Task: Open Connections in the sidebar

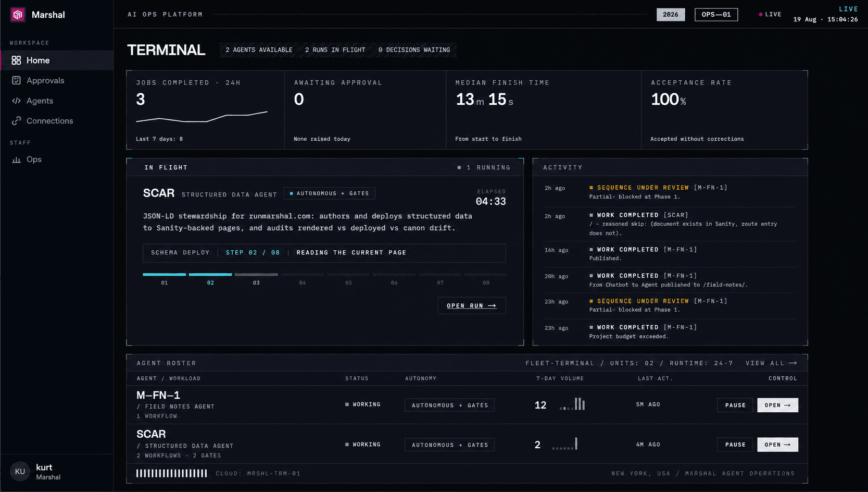Action: [57, 121]
